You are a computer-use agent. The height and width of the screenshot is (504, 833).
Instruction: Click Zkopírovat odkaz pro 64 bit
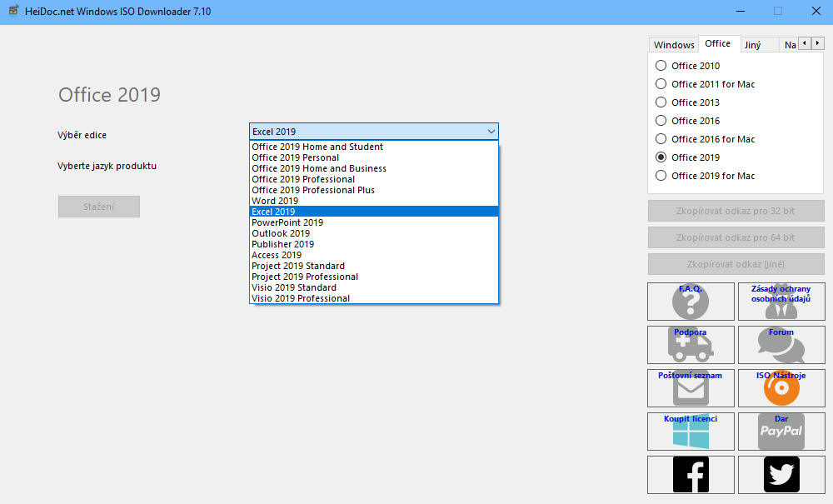(736, 237)
